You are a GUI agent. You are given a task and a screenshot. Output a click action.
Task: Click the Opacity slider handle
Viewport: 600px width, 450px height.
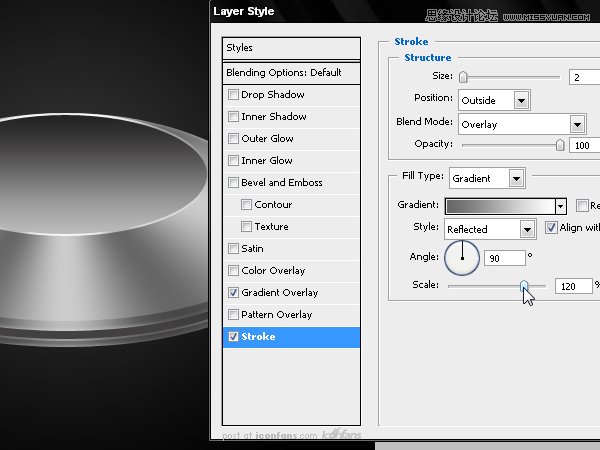[x=560, y=146]
